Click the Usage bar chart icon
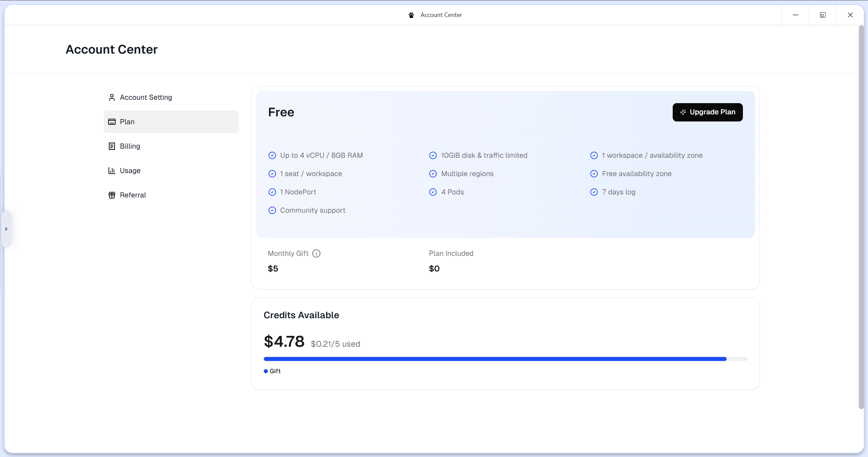868x457 pixels. 112,171
